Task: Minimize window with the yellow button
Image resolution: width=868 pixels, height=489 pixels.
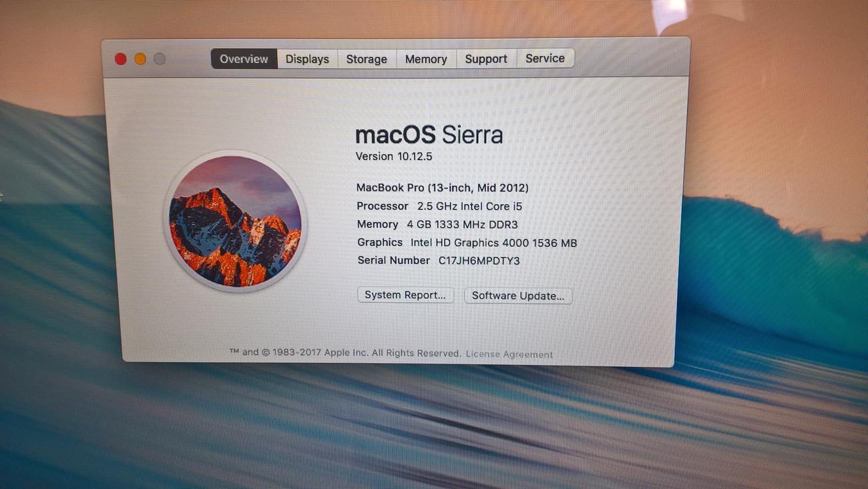Action: 140,59
